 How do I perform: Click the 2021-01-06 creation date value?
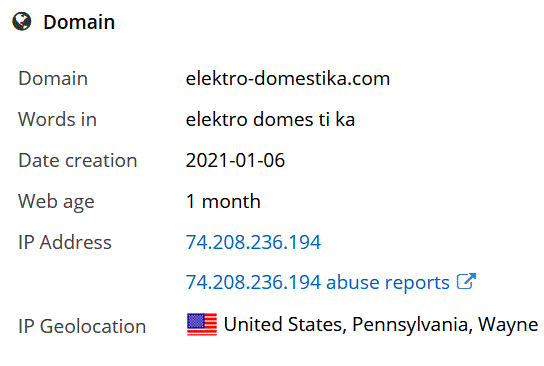coord(235,160)
